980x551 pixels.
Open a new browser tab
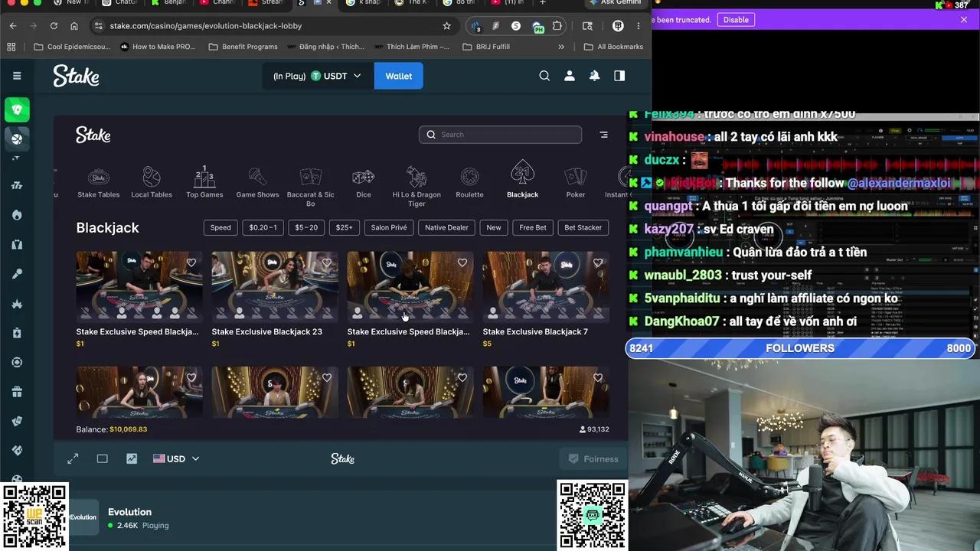pos(542,3)
